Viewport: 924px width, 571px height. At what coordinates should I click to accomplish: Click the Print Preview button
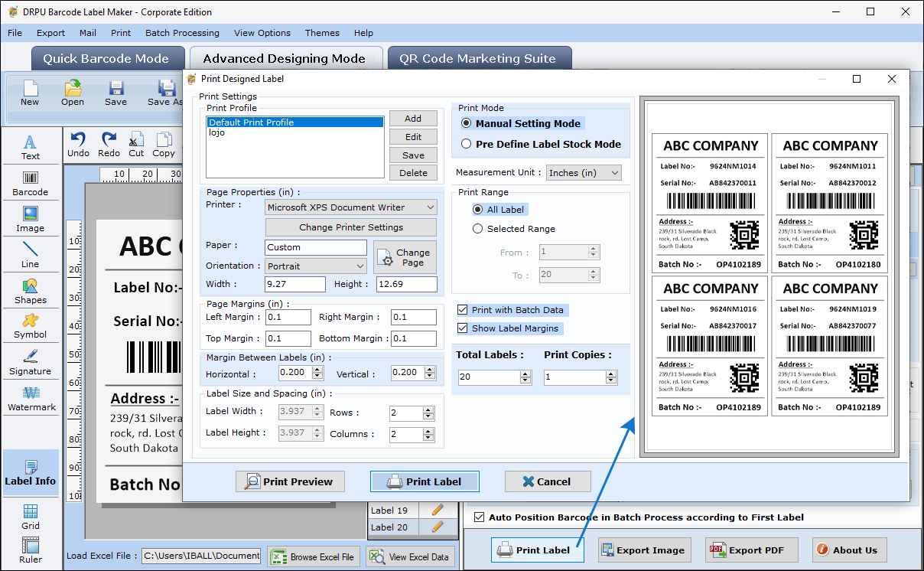[x=290, y=481]
